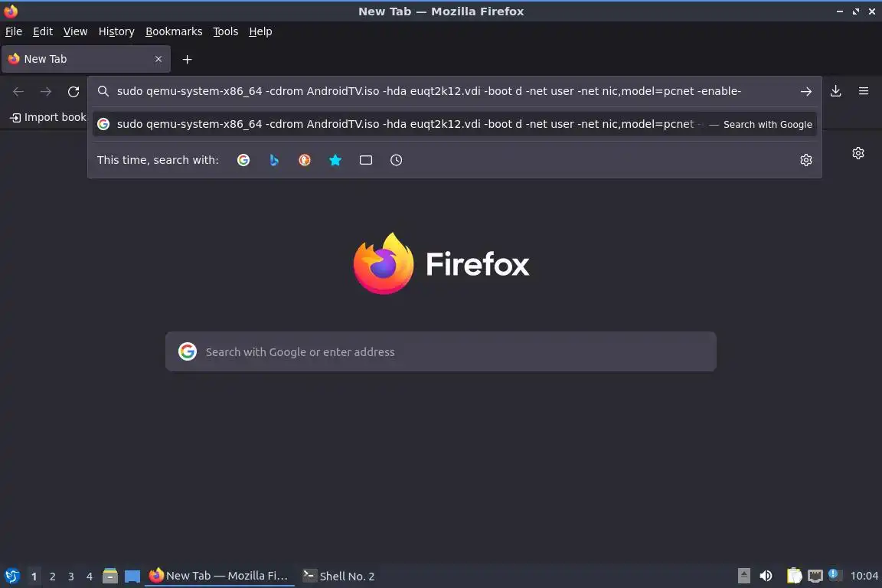Open the Edit menu
882x588 pixels.
43,31
